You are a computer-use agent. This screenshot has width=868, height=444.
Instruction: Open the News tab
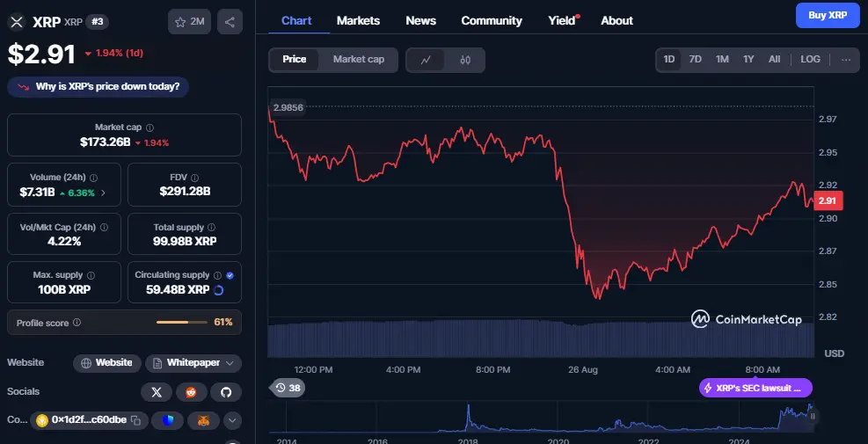[x=420, y=21]
